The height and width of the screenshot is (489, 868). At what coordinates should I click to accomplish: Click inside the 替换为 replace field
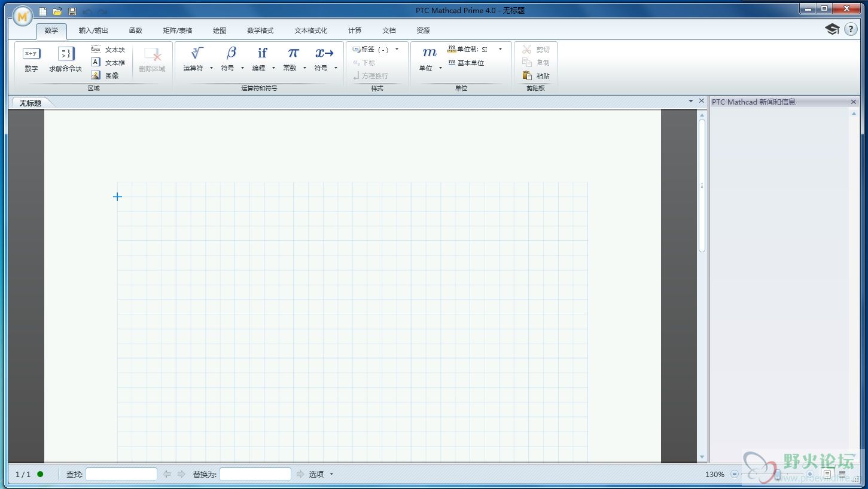(x=255, y=474)
